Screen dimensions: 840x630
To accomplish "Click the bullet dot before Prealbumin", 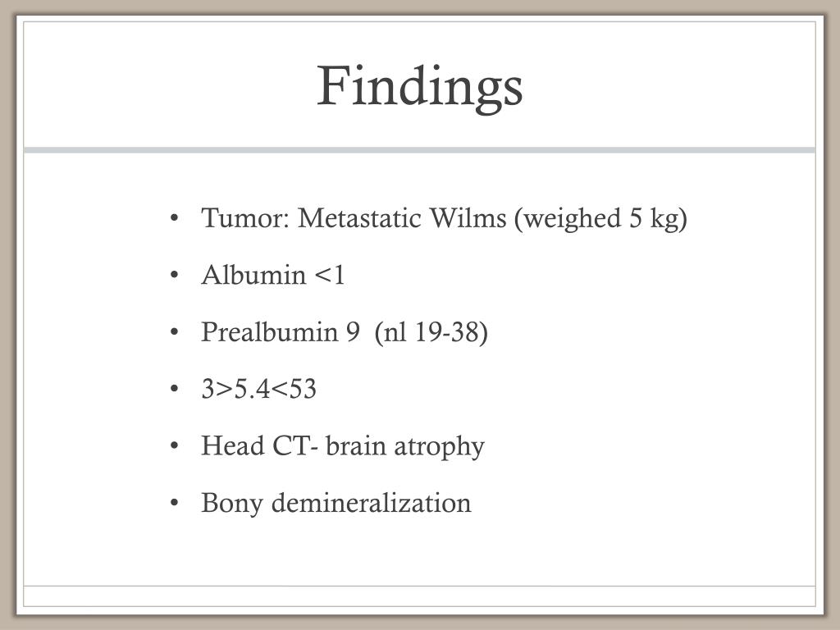I will coord(174,332).
